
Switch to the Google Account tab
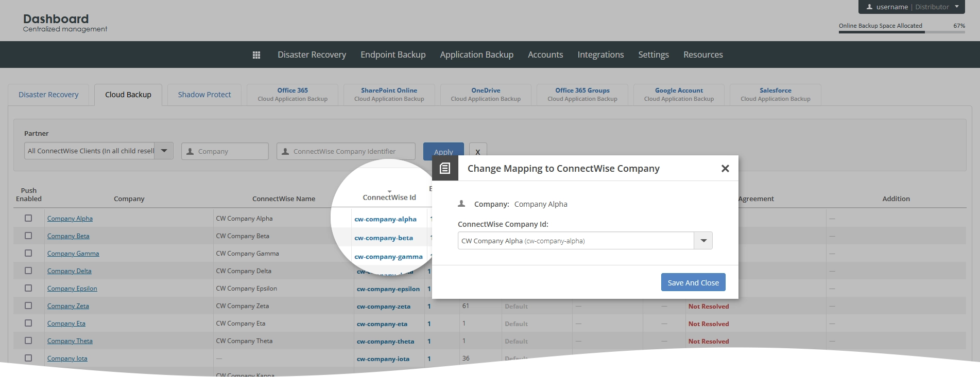click(x=679, y=95)
